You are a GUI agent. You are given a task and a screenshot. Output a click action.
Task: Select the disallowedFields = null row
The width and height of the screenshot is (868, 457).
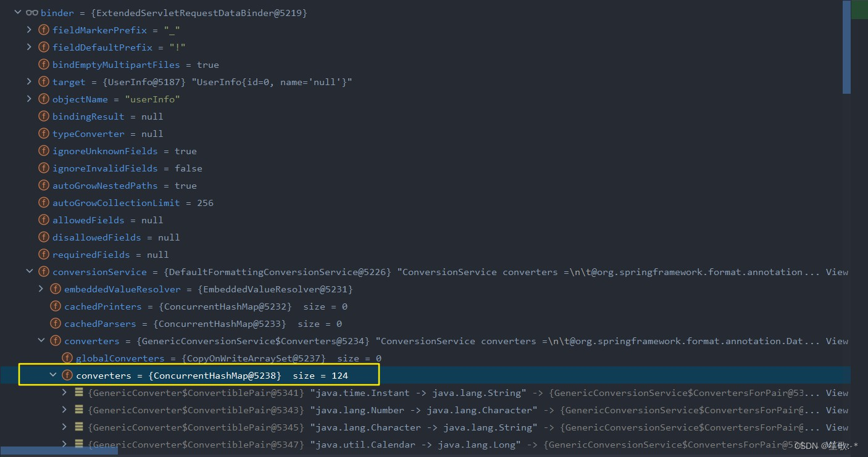point(425,237)
